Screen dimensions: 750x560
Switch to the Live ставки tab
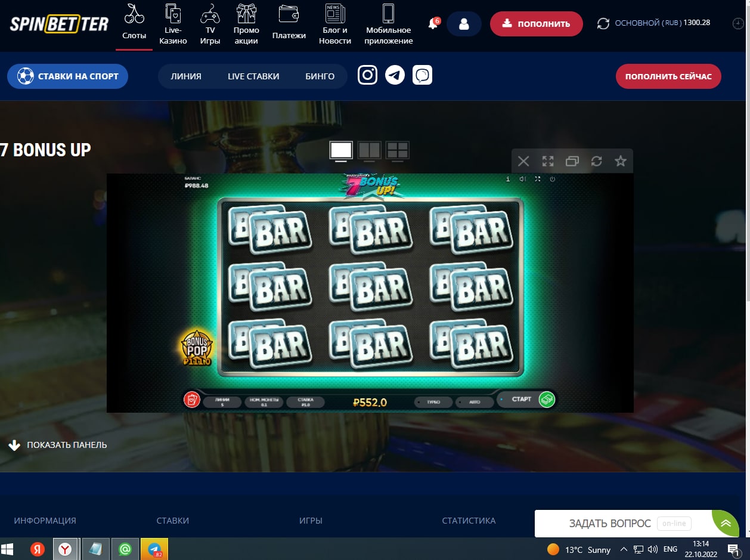[253, 76]
